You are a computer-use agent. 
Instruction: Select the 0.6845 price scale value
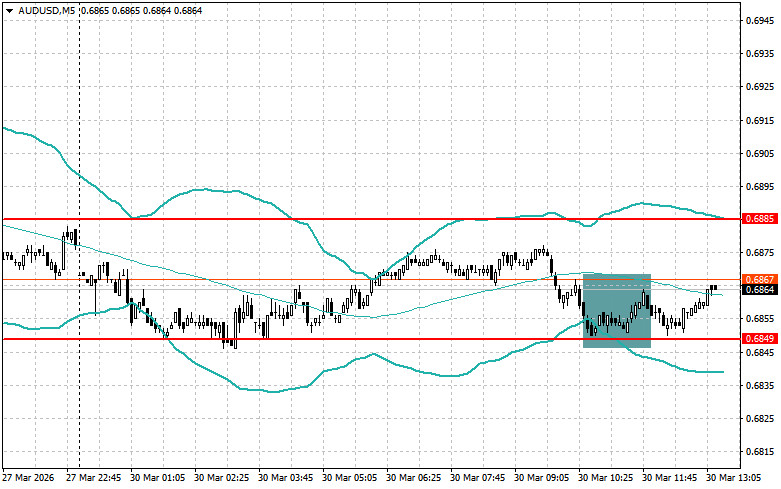click(x=760, y=352)
